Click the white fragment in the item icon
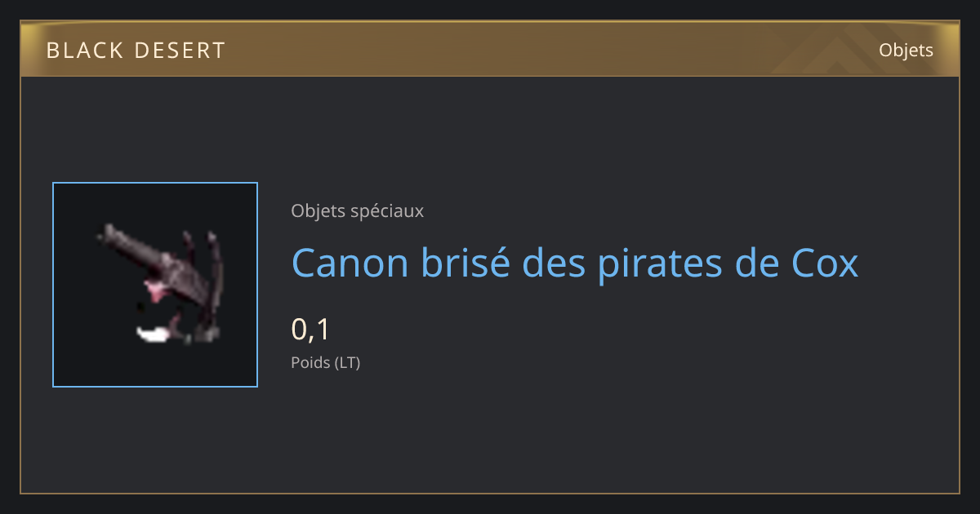 point(154,333)
